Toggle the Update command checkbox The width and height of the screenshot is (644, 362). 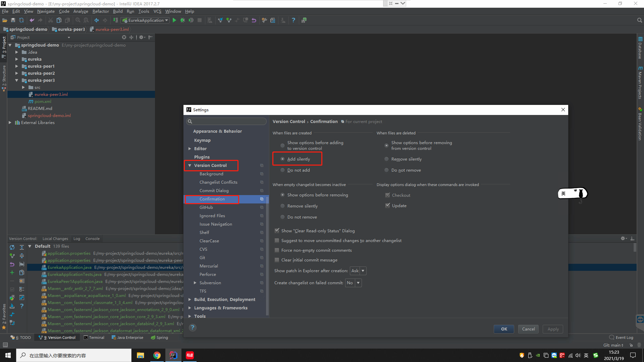point(388,205)
